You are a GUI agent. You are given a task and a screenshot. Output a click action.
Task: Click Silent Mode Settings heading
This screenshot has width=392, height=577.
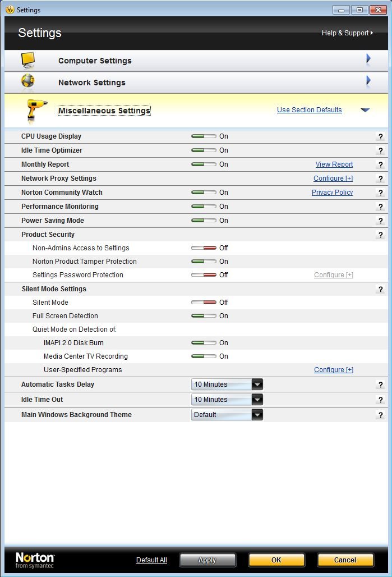coord(54,289)
